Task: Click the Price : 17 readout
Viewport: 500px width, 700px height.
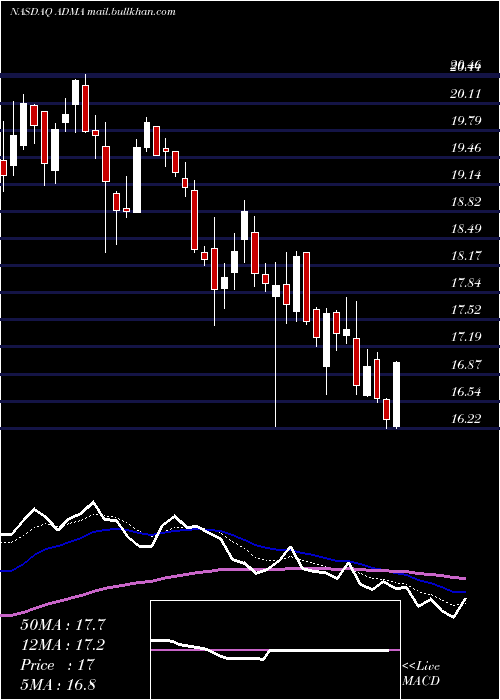Action: pyautogui.click(x=58, y=665)
